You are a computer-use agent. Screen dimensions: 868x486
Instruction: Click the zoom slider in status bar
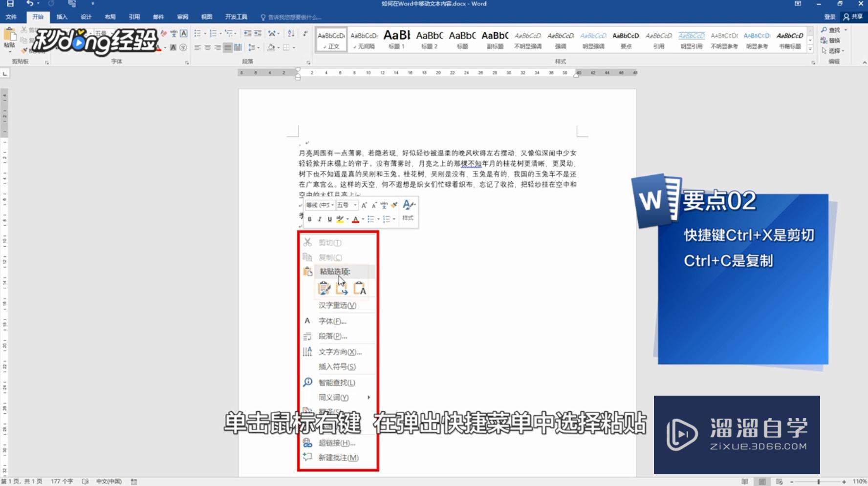click(818, 482)
